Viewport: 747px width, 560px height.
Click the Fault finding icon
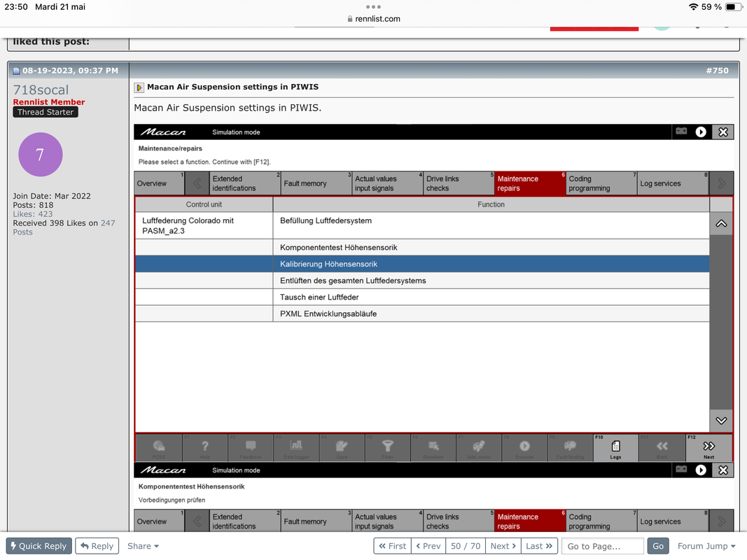[571, 447]
